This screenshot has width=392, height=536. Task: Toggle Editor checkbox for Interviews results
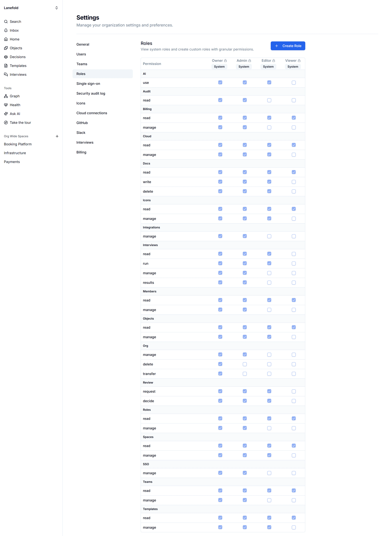pyautogui.click(x=269, y=282)
